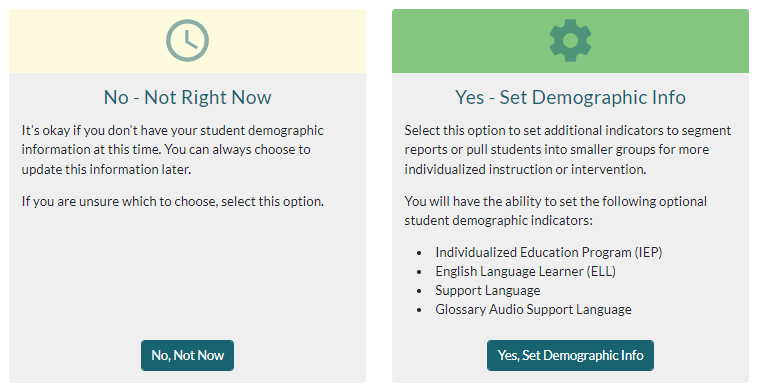
Task: Click the gear icon in the green header
Action: [x=570, y=41]
